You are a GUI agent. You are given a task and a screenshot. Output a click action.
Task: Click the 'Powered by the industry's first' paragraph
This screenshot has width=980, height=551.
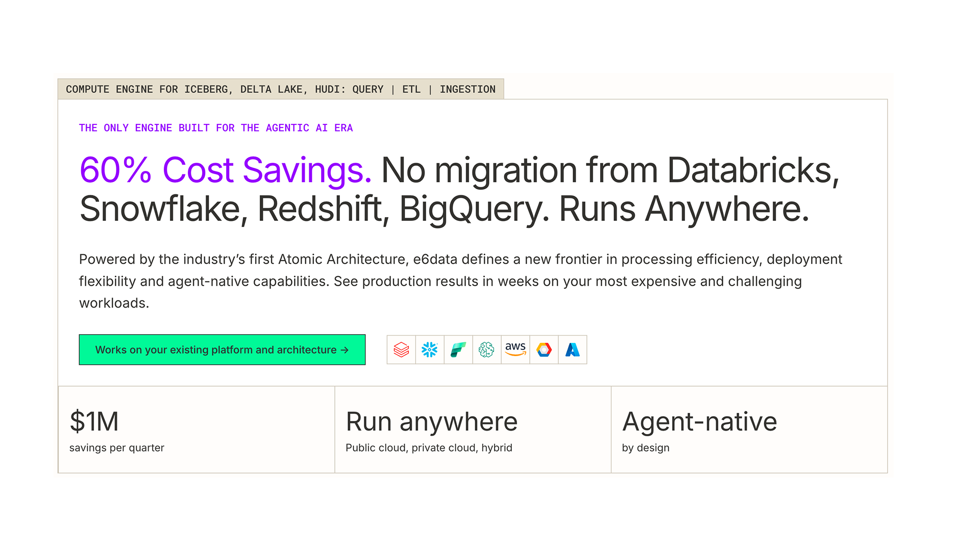(x=459, y=281)
